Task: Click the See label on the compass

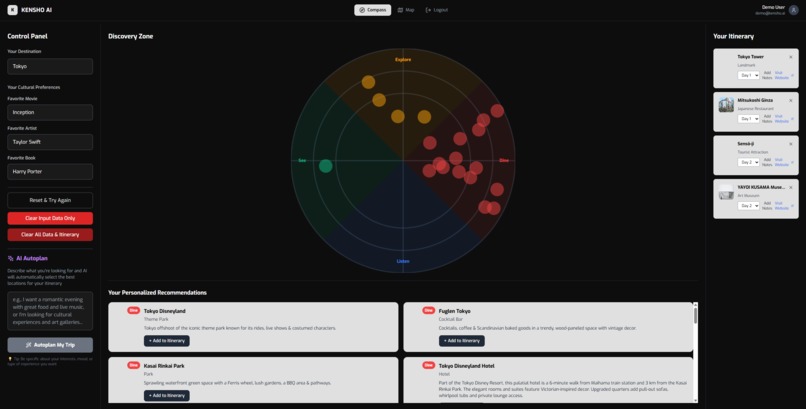Action: point(302,160)
